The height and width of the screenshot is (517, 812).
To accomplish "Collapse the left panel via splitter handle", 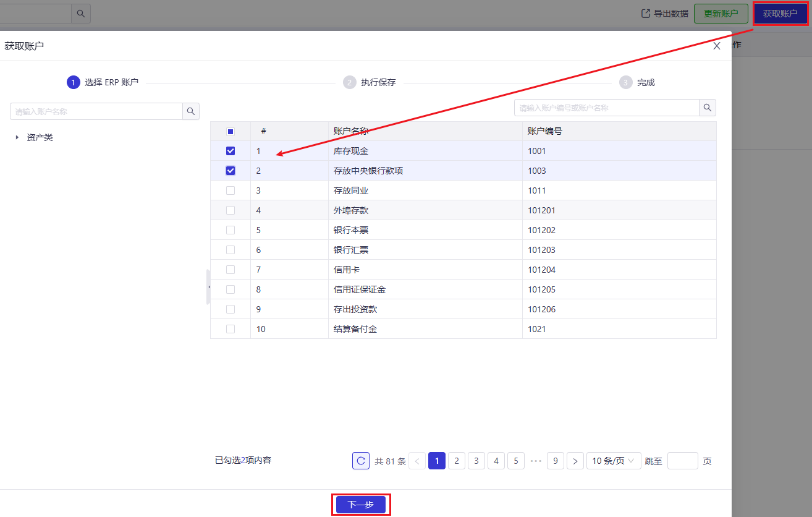I will (x=208, y=287).
